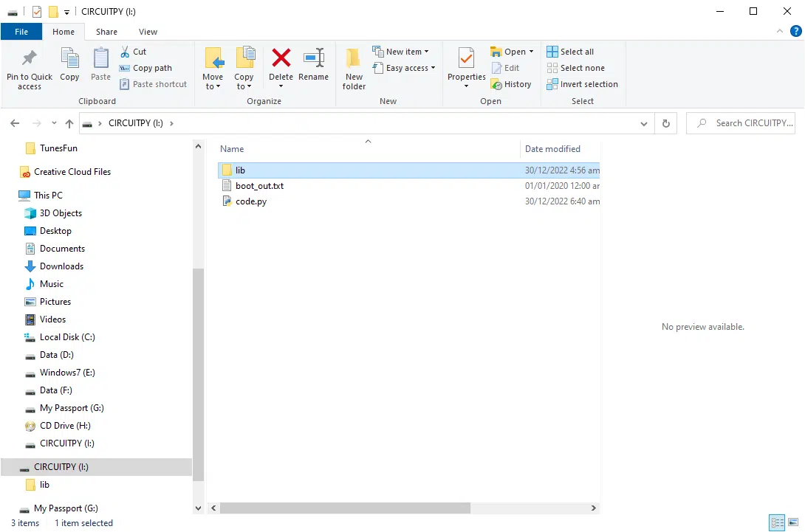Refresh the current folder view
This screenshot has width=805, height=532.
666,123
